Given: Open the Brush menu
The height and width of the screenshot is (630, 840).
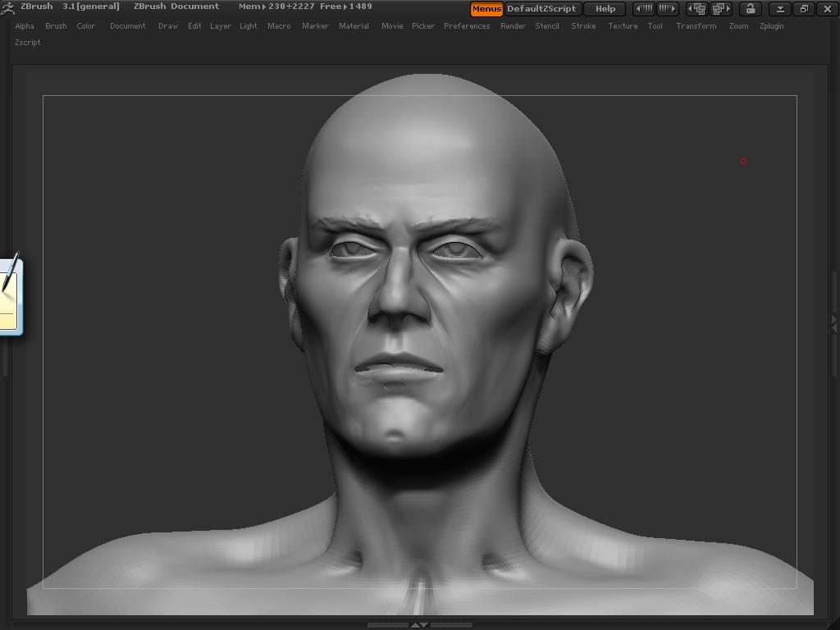Looking at the screenshot, I should [57, 25].
